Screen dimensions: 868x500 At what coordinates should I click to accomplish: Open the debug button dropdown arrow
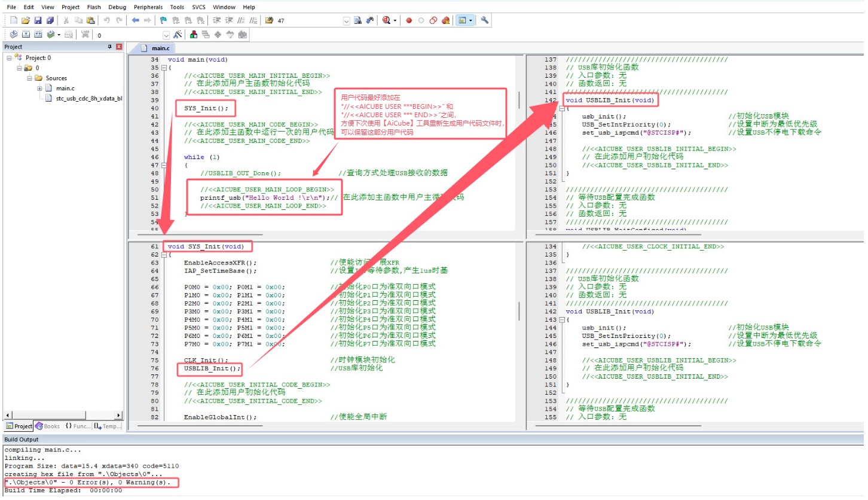[395, 20]
